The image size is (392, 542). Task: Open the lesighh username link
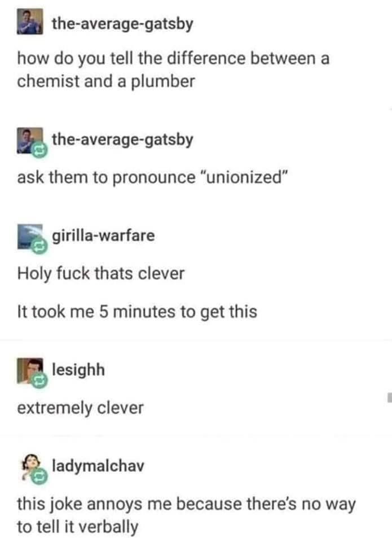click(x=78, y=370)
